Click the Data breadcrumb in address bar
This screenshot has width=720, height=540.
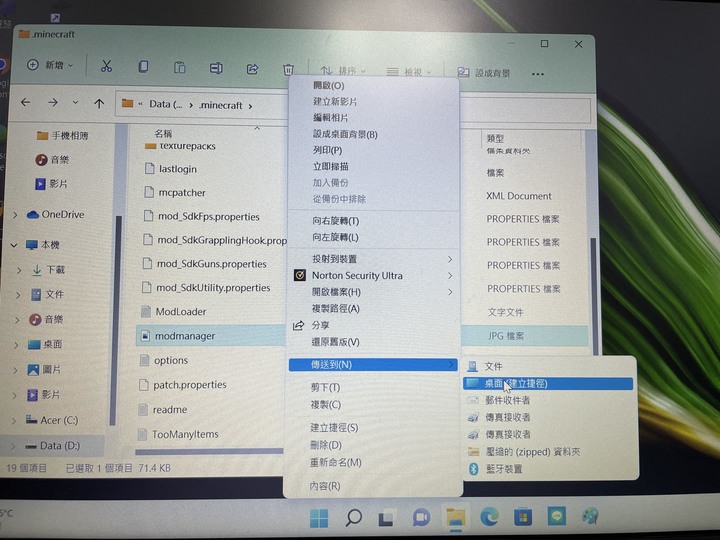point(165,104)
